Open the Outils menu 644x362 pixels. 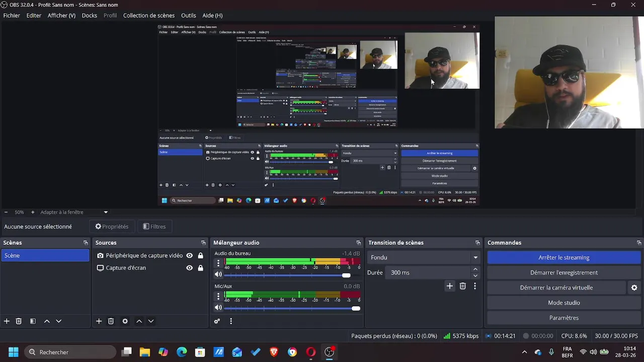click(188, 16)
